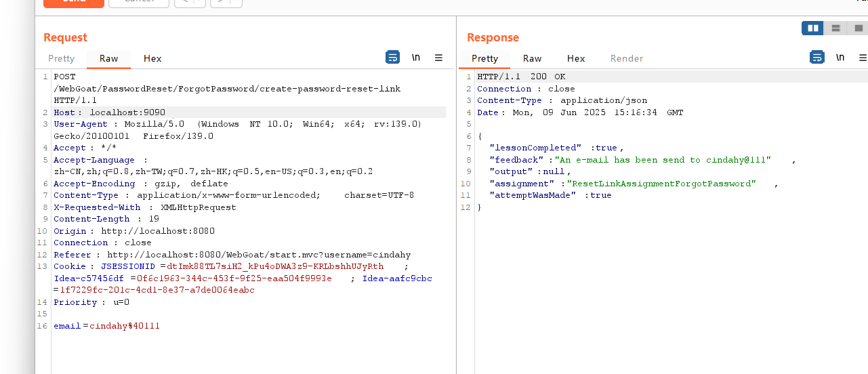Switch Request view to the Pretty tab
The width and height of the screenshot is (868, 374).
tap(62, 58)
